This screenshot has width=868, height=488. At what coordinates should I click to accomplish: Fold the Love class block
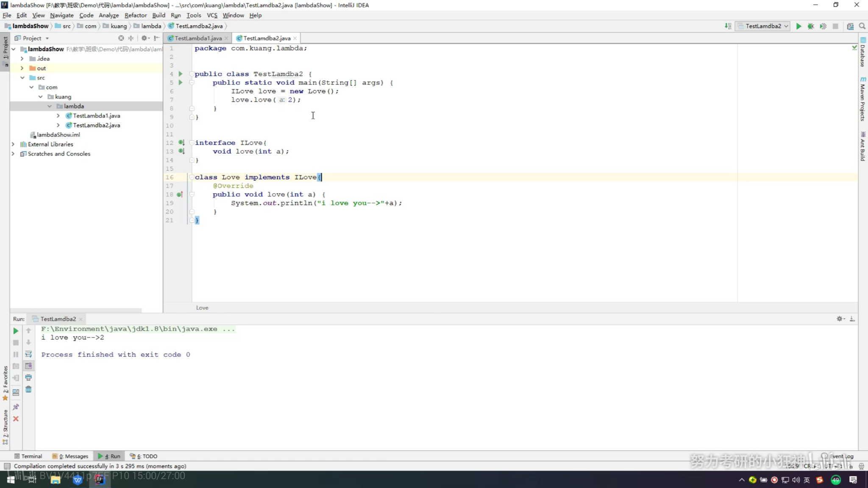point(192,177)
